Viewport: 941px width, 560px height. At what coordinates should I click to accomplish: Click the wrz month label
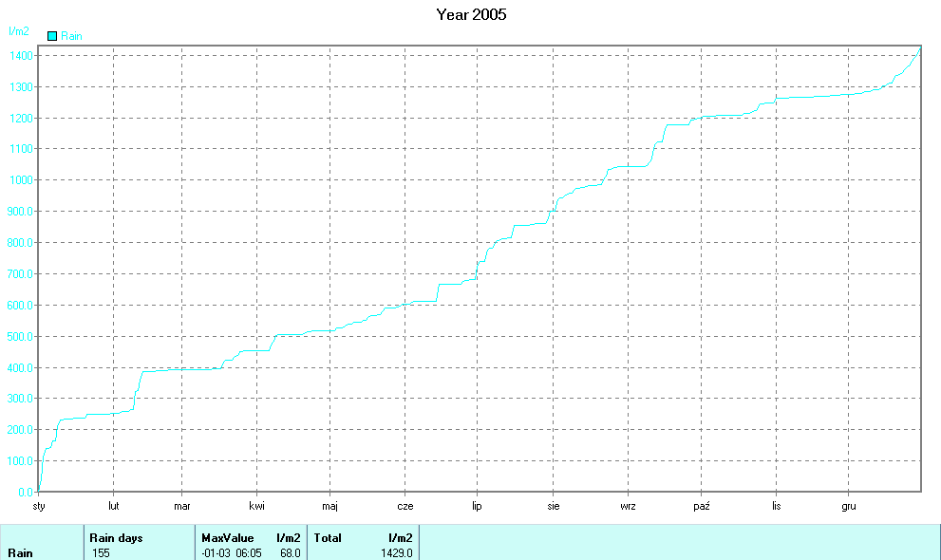tap(628, 506)
